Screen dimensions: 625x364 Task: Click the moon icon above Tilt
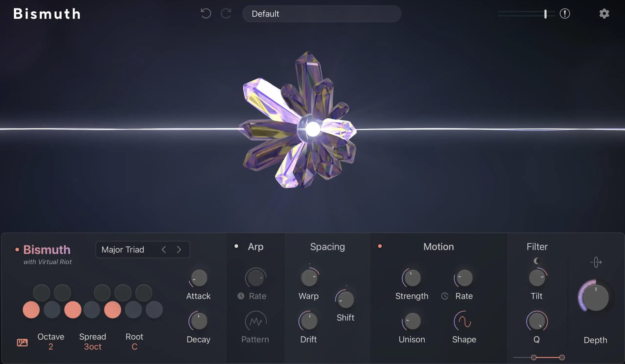click(x=537, y=261)
